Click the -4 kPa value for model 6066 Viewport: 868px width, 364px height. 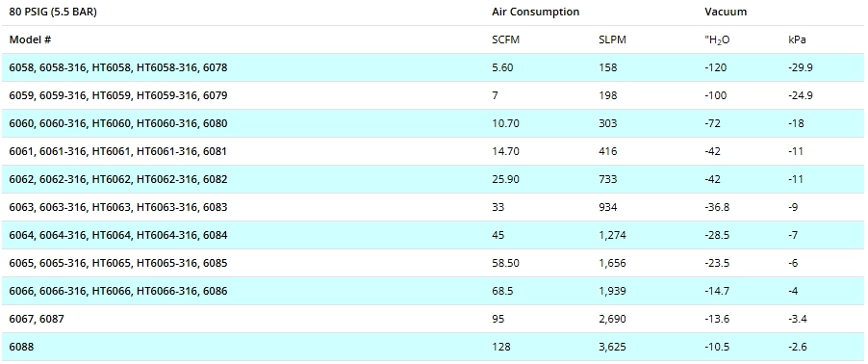point(793,291)
